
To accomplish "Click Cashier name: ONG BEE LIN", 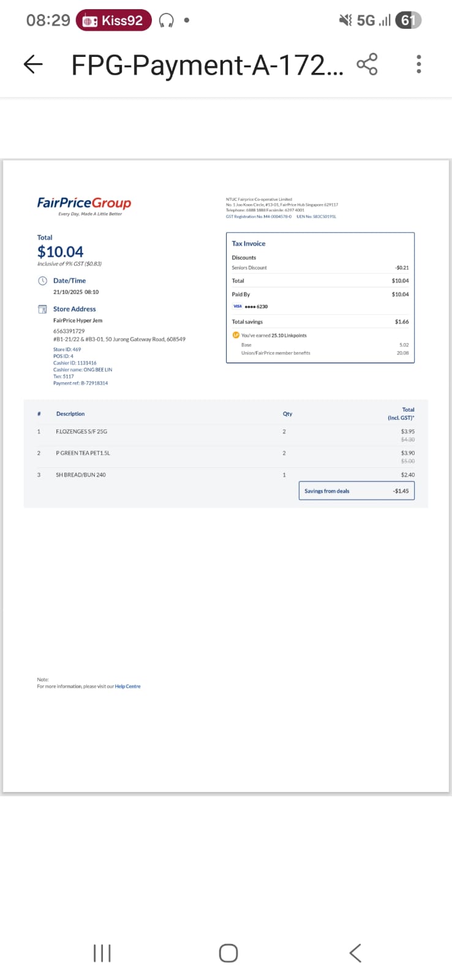I will pos(83,369).
